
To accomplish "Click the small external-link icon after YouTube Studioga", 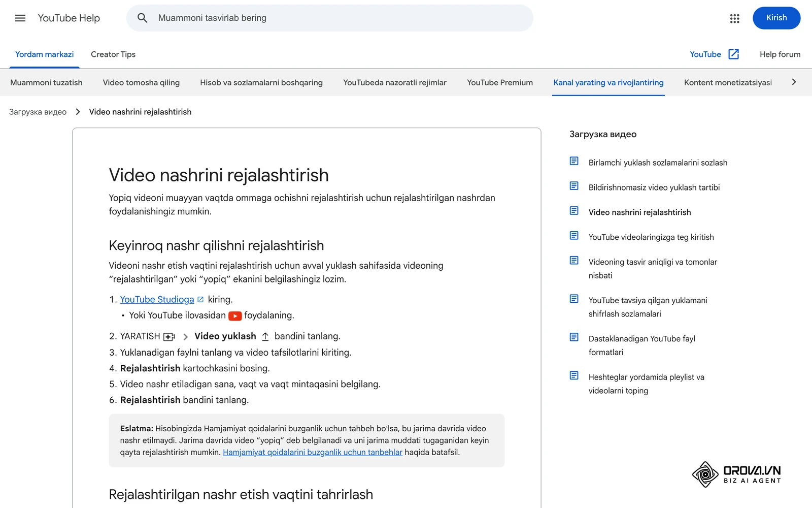I will click(x=200, y=300).
